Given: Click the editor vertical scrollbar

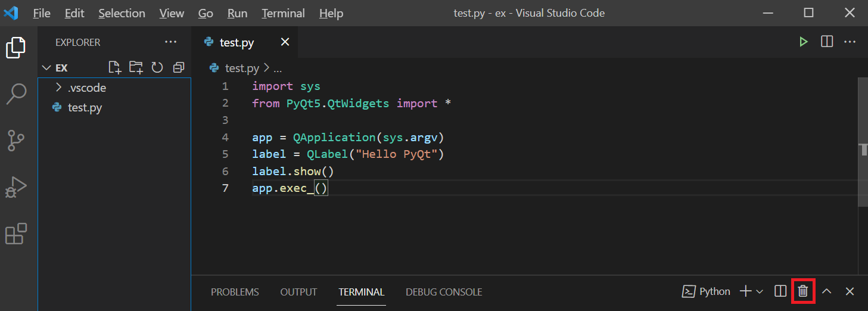Looking at the screenshot, I should (x=863, y=142).
